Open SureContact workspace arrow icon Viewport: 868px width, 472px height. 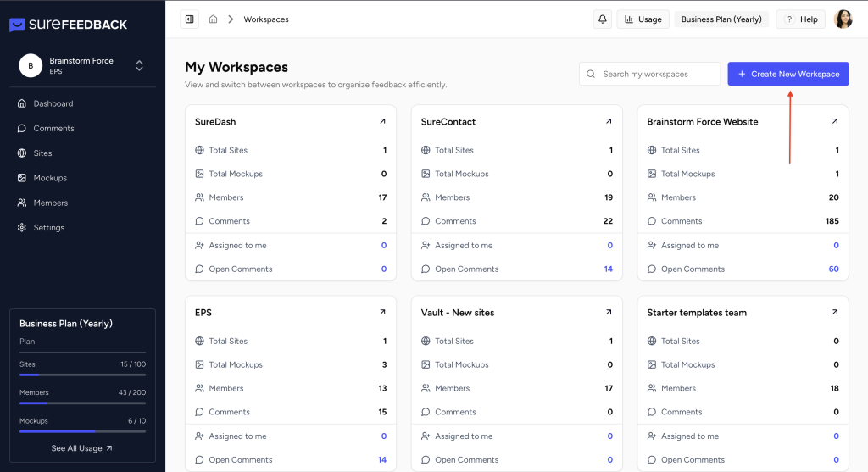click(x=609, y=121)
